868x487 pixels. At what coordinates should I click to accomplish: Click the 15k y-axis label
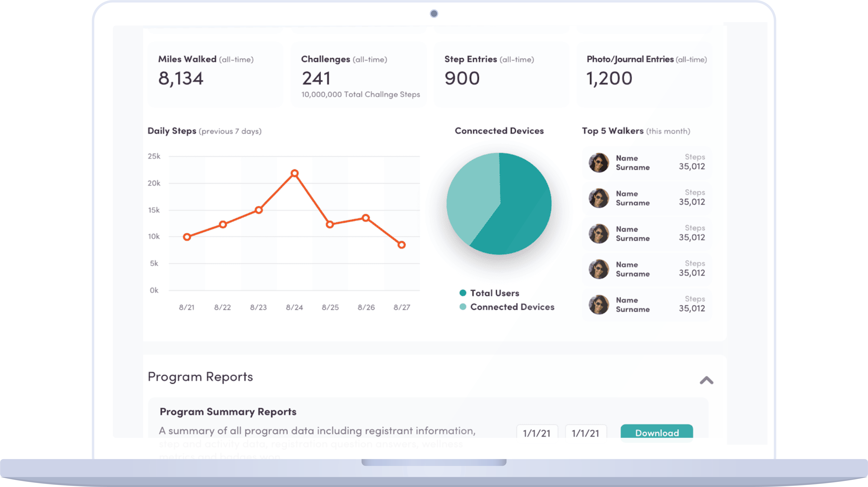pos(154,210)
